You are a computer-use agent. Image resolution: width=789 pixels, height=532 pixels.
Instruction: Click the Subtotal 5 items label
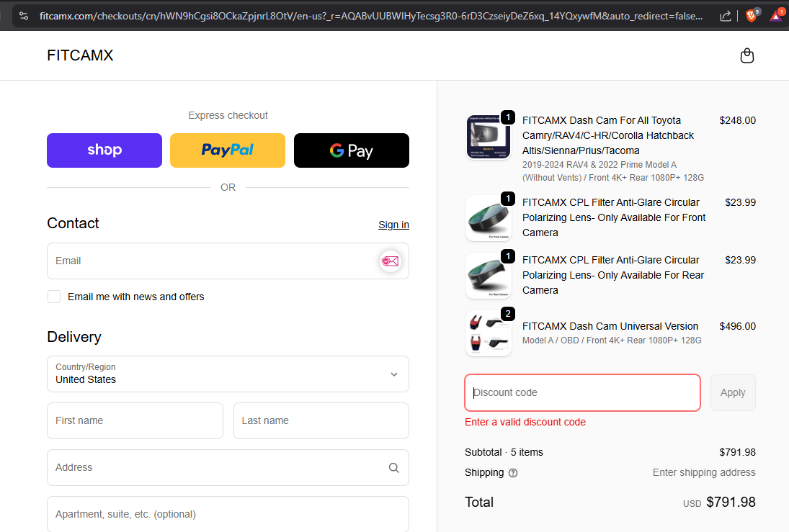coord(504,452)
